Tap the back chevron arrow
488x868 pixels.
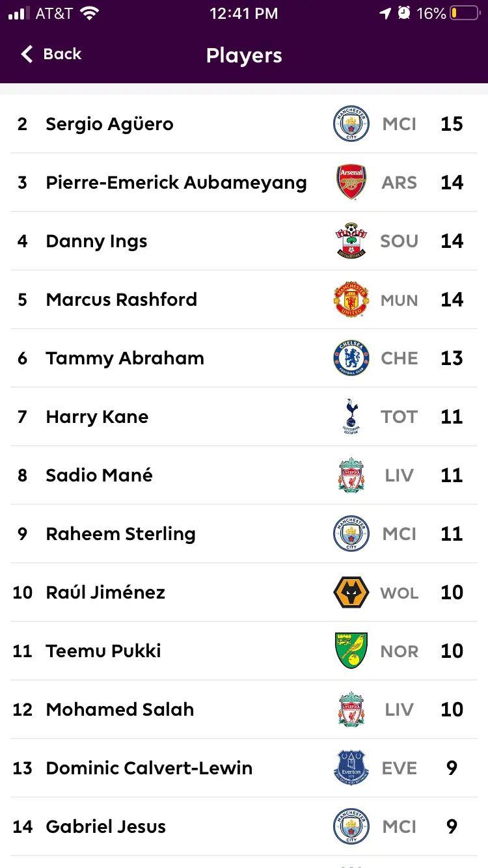pyautogui.click(x=27, y=55)
